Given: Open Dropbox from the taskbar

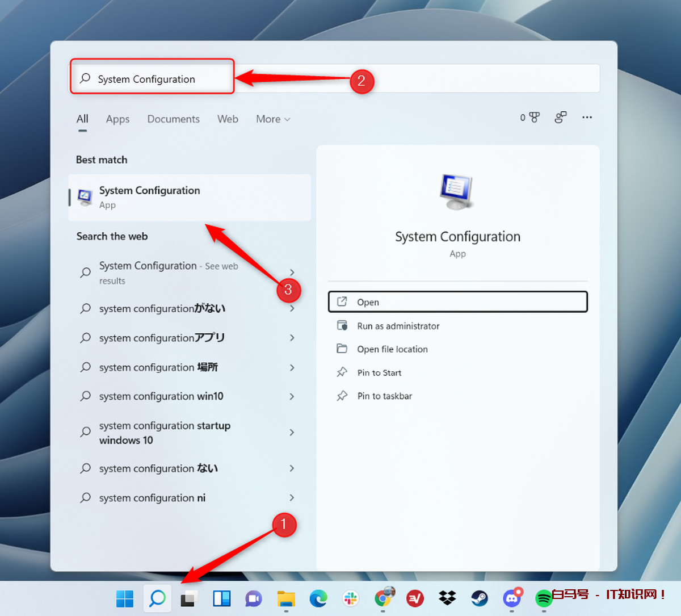Looking at the screenshot, I should (x=447, y=598).
